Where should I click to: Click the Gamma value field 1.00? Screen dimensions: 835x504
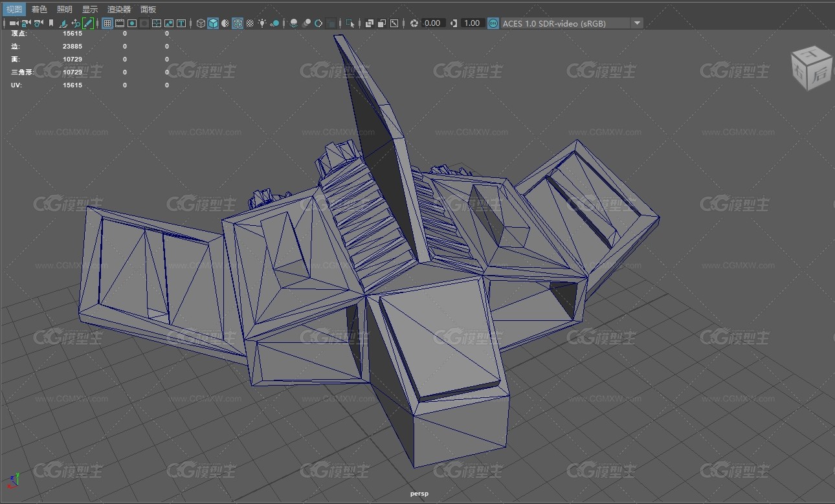(x=472, y=23)
